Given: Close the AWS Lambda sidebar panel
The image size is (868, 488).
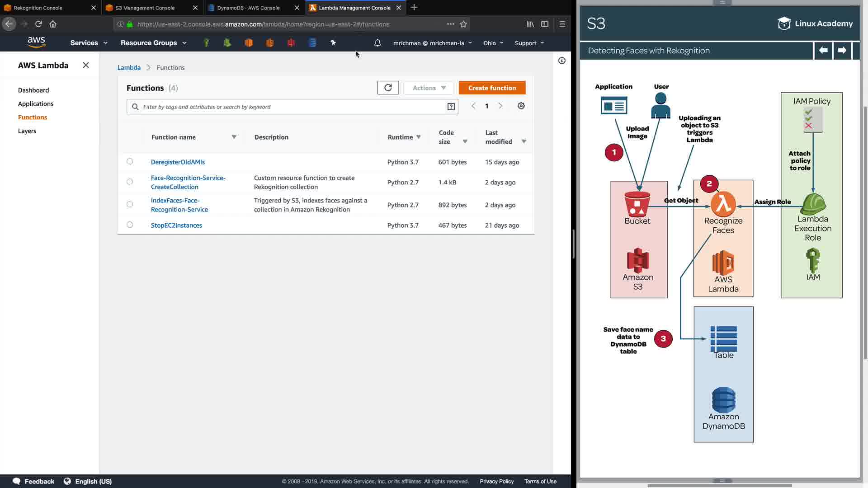Looking at the screenshot, I should coord(86,65).
